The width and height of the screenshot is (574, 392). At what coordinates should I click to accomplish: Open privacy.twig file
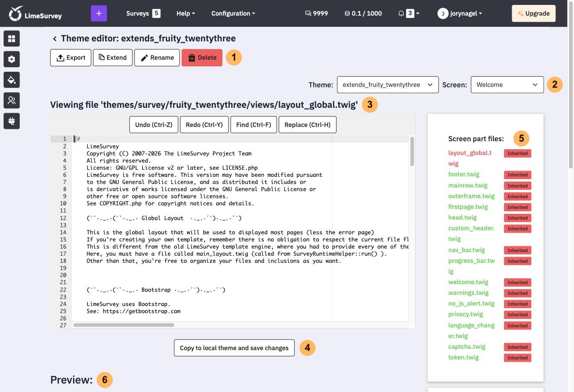pos(466,314)
